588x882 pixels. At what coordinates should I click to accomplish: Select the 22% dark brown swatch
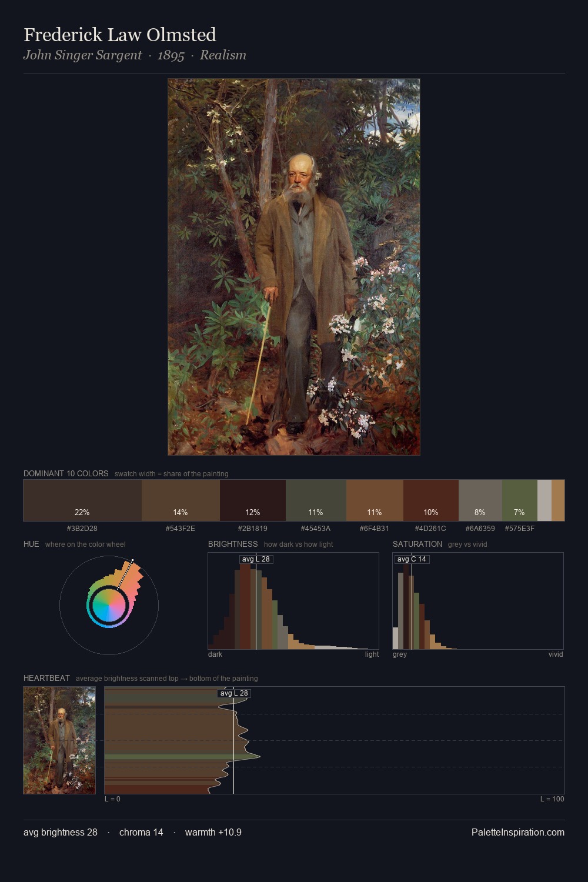pos(82,500)
